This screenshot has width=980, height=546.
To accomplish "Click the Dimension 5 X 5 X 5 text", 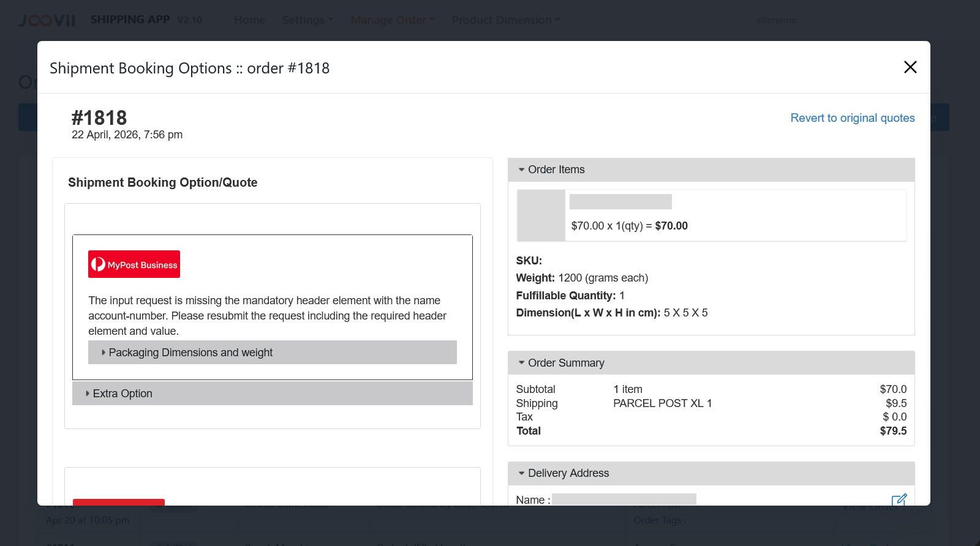I will 612,313.
